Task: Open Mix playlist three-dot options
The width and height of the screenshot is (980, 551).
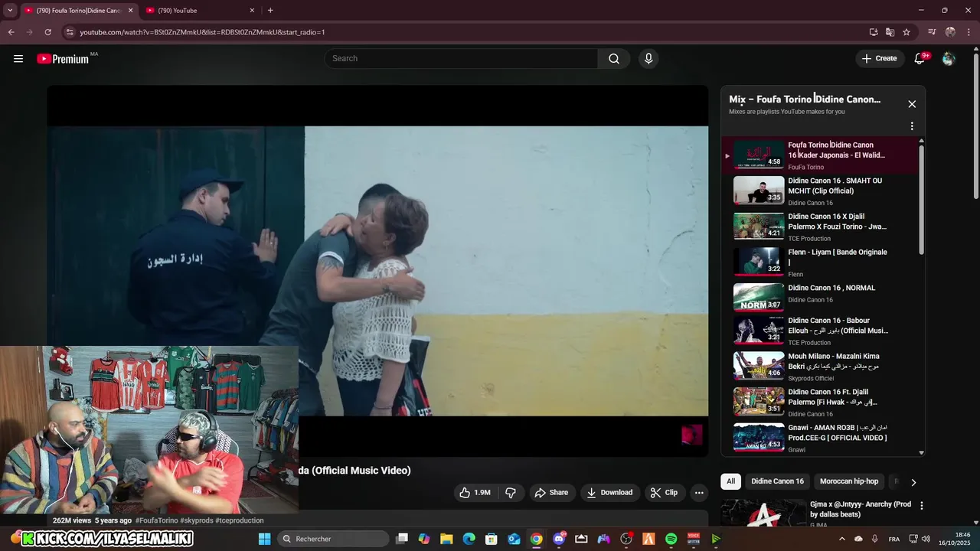Action: point(912,126)
